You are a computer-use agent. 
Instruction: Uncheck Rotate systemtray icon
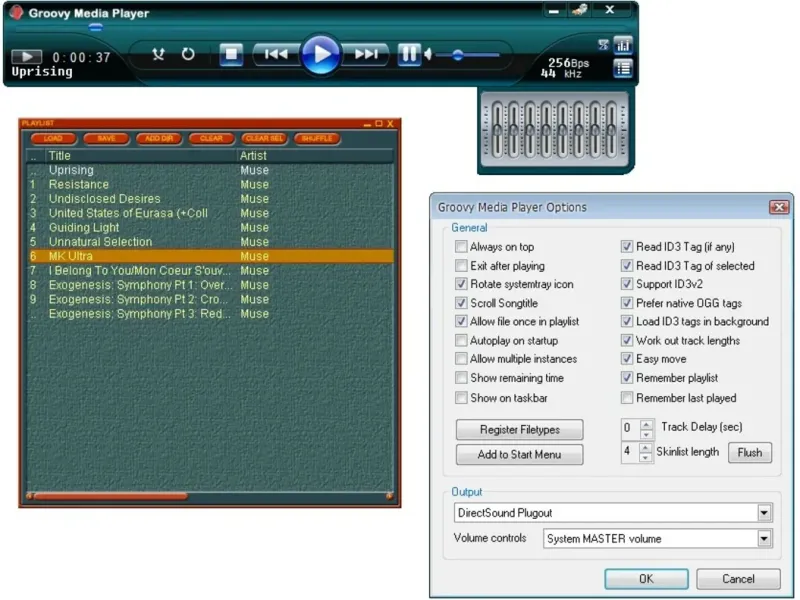(461, 284)
